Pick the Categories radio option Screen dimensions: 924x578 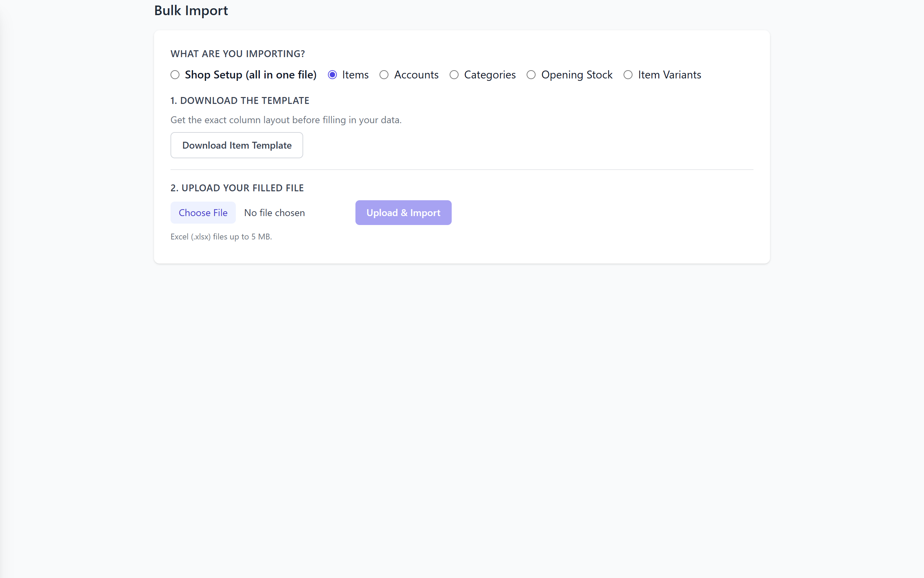pos(454,75)
